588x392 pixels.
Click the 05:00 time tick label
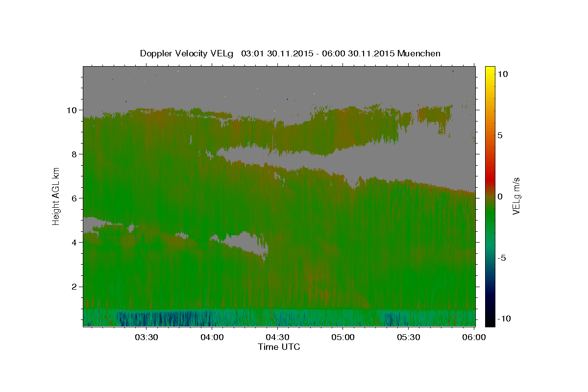pyautogui.click(x=343, y=338)
